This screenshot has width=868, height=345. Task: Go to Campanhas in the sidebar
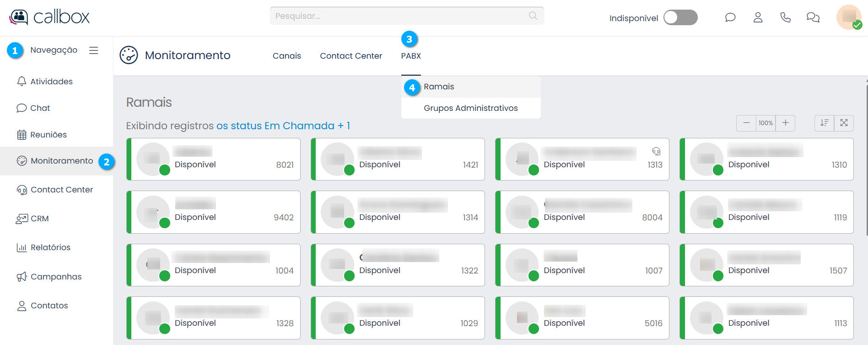click(x=56, y=277)
